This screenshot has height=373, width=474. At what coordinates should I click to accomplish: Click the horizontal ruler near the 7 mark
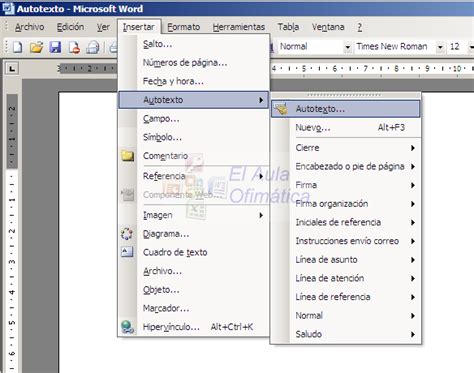[x=365, y=69]
